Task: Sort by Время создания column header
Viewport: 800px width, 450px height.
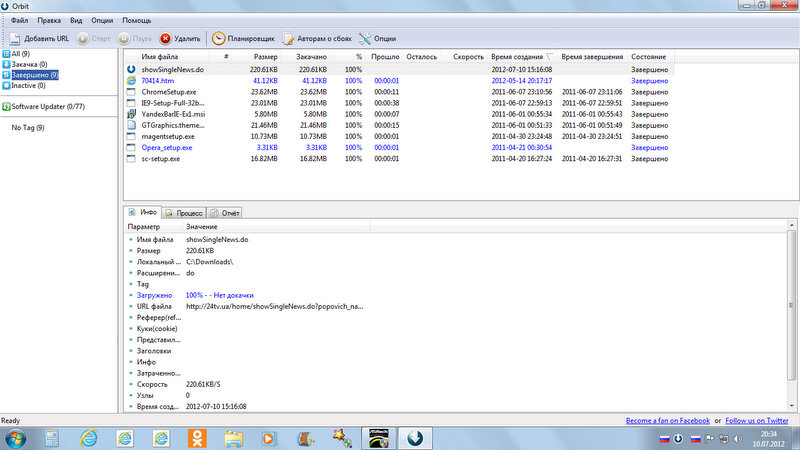Action: click(x=517, y=57)
